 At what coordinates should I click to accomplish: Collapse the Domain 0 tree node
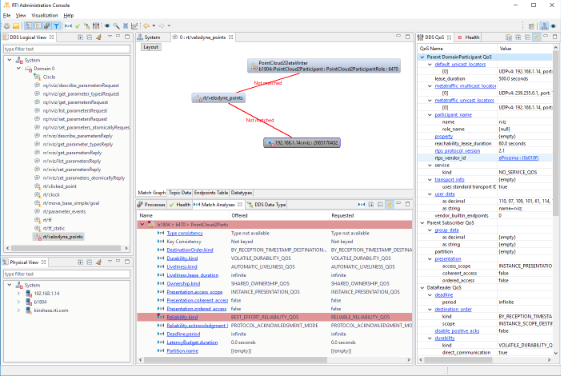(19, 68)
